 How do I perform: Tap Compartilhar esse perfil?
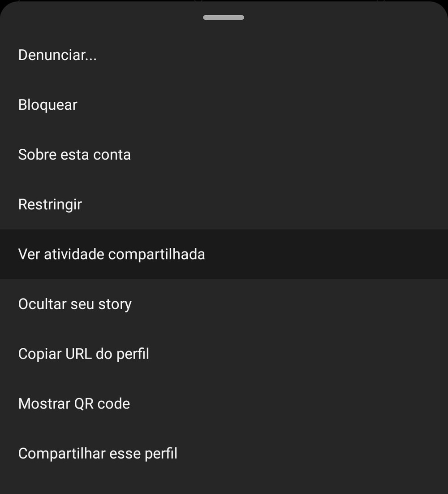(x=98, y=453)
